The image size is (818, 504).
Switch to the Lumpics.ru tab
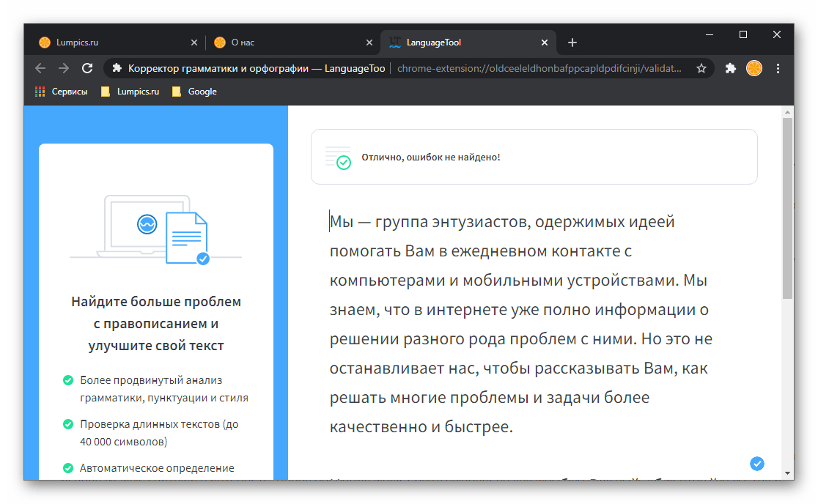(x=110, y=42)
